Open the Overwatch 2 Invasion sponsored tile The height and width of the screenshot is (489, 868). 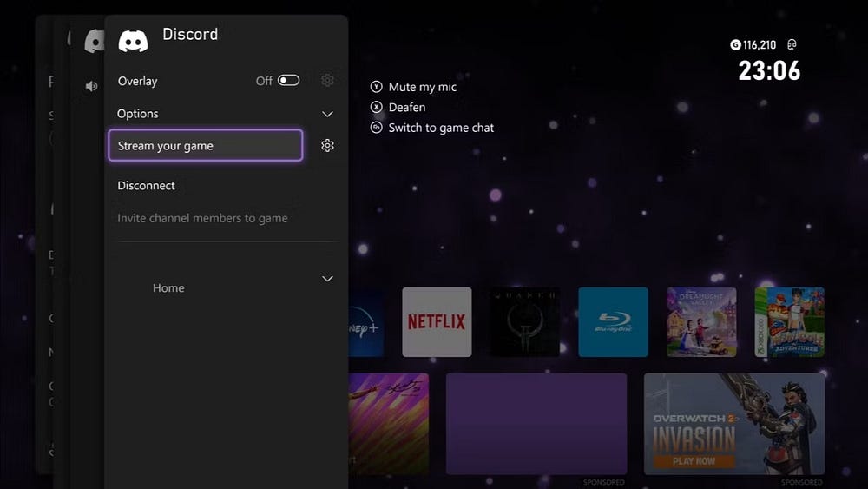734,424
